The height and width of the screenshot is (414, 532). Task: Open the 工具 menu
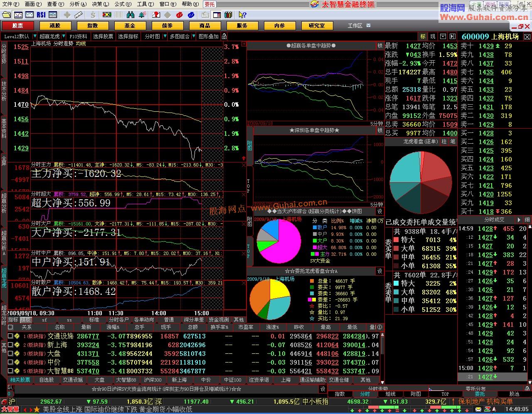pyautogui.click(x=145, y=4)
